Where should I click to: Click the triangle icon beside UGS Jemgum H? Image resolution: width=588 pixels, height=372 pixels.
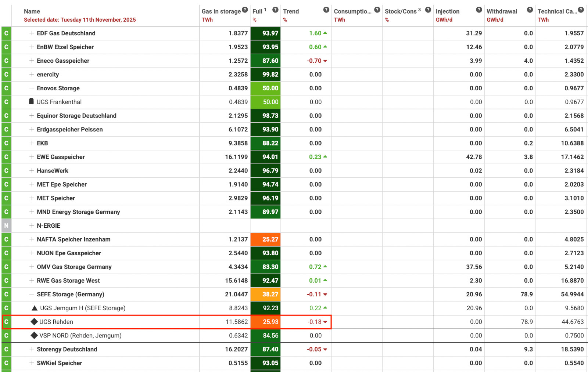tap(35, 308)
